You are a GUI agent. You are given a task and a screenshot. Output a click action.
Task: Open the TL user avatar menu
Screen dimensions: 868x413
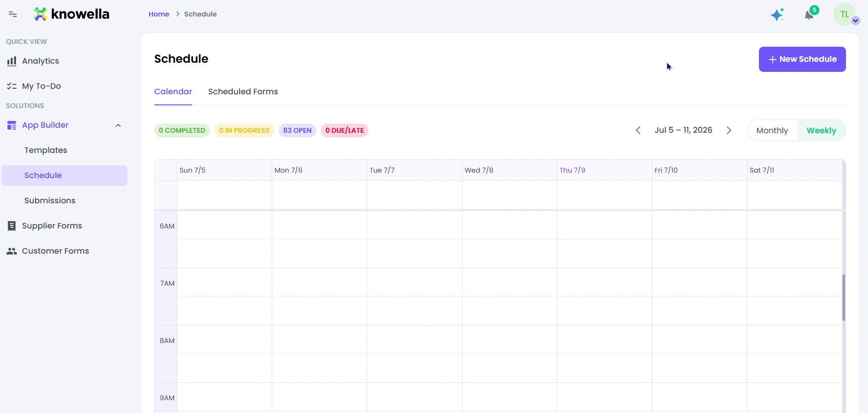point(845,14)
